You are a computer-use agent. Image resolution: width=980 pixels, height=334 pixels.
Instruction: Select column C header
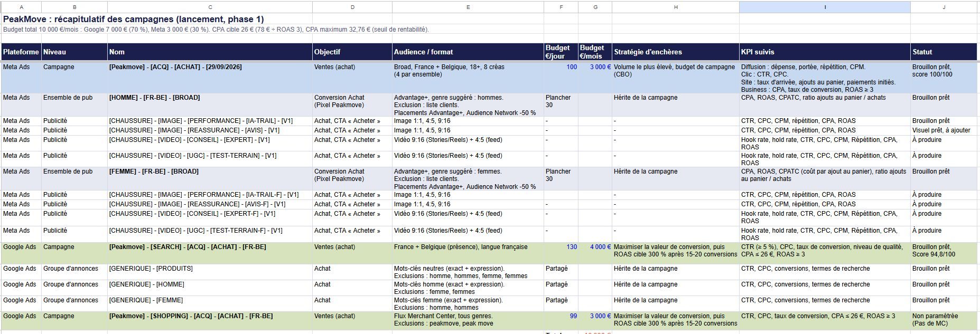pos(210,7)
